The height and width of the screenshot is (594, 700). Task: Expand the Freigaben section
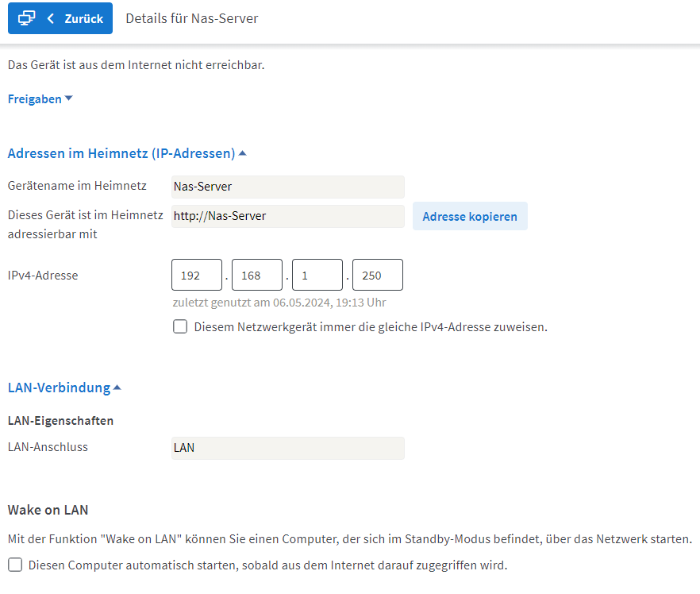[x=35, y=98]
